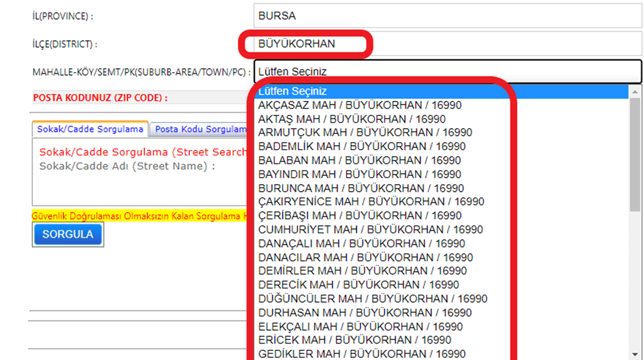Choose BALABAN MAH neighborhood option
This screenshot has height=360, width=644.
pyautogui.click(x=359, y=160)
